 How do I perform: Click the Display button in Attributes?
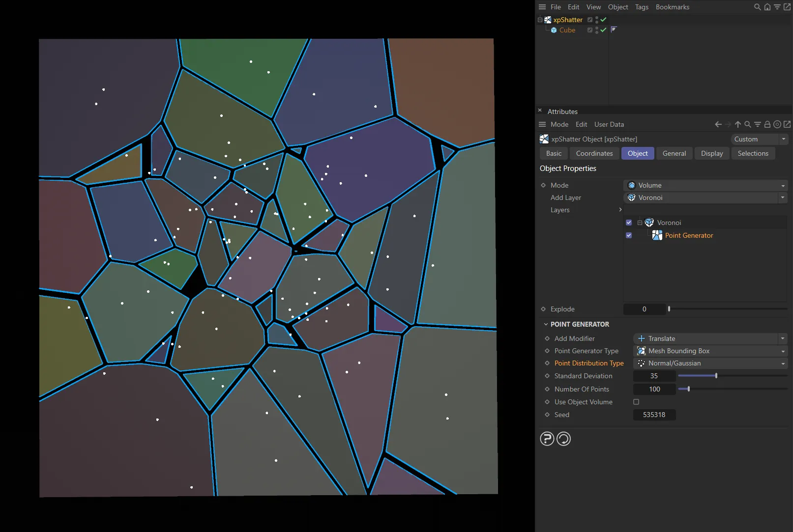tap(711, 153)
